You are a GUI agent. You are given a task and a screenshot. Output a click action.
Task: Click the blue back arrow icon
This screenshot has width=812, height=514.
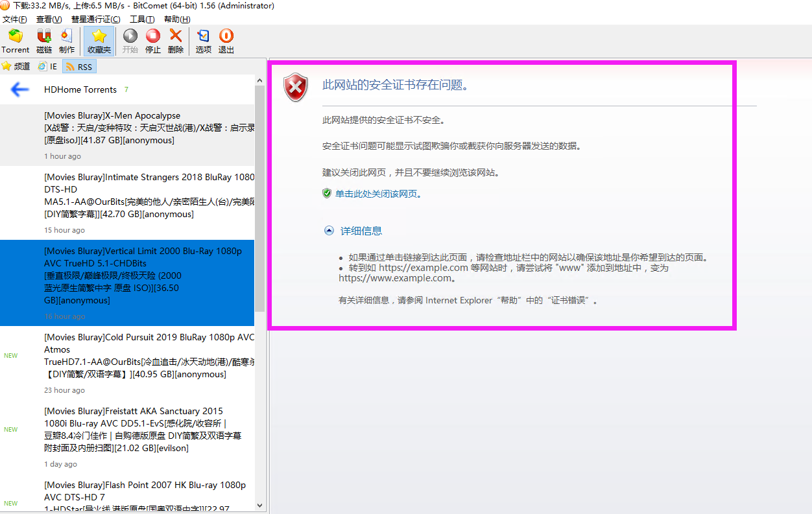click(20, 89)
